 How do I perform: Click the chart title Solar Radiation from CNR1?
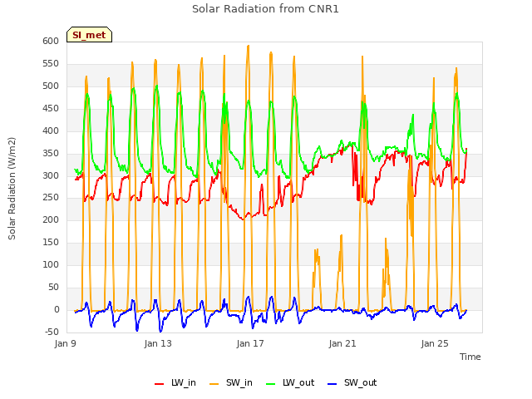[x=265, y=9]
